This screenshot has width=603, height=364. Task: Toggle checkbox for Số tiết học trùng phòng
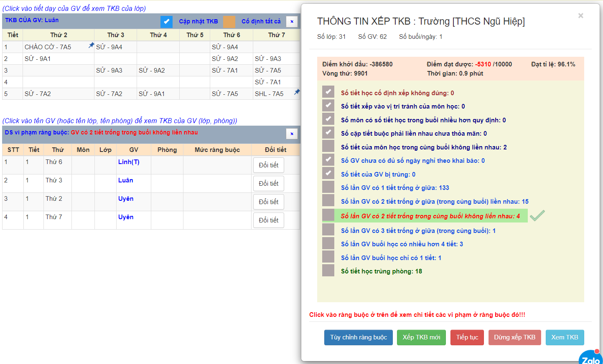[328, 270]
